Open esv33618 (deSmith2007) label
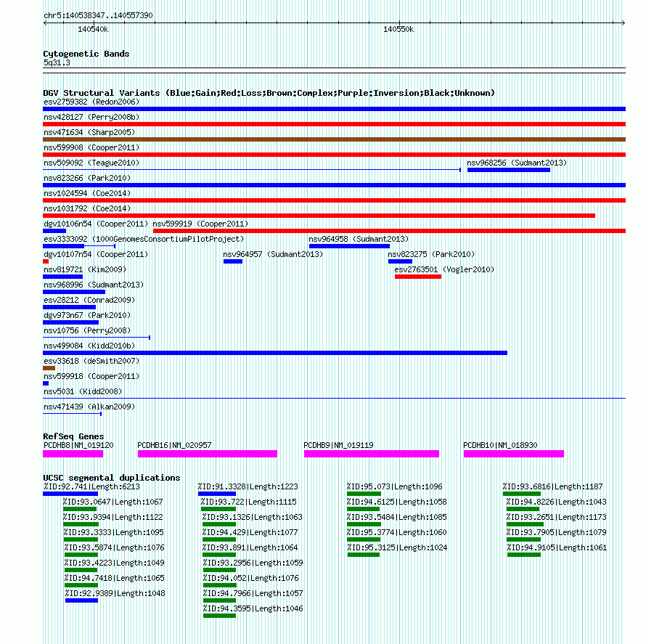This screenshot has width=646, height=644. (91, 361)
